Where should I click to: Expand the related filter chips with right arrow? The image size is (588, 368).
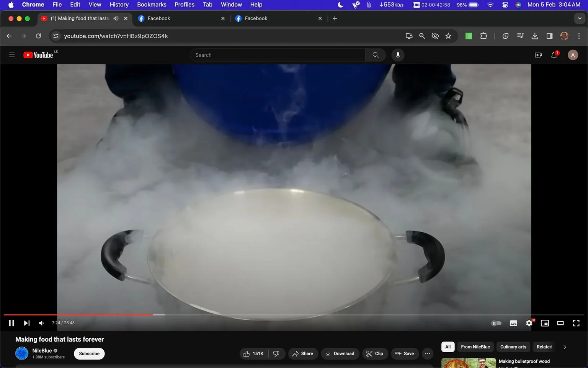pos(564,347)
